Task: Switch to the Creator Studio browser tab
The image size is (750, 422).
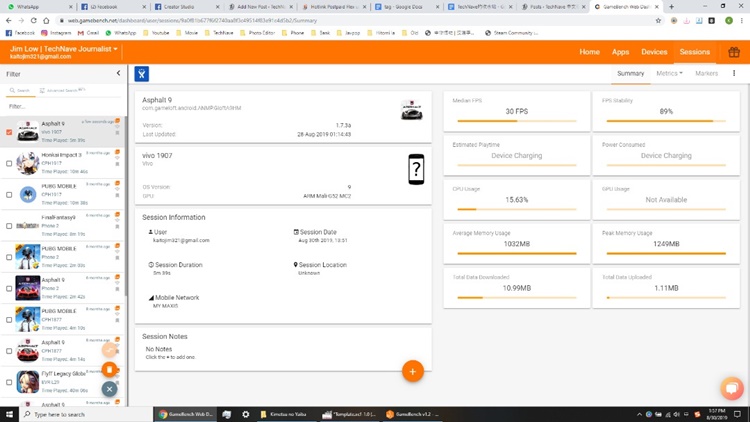Action: tap(185, 7)
